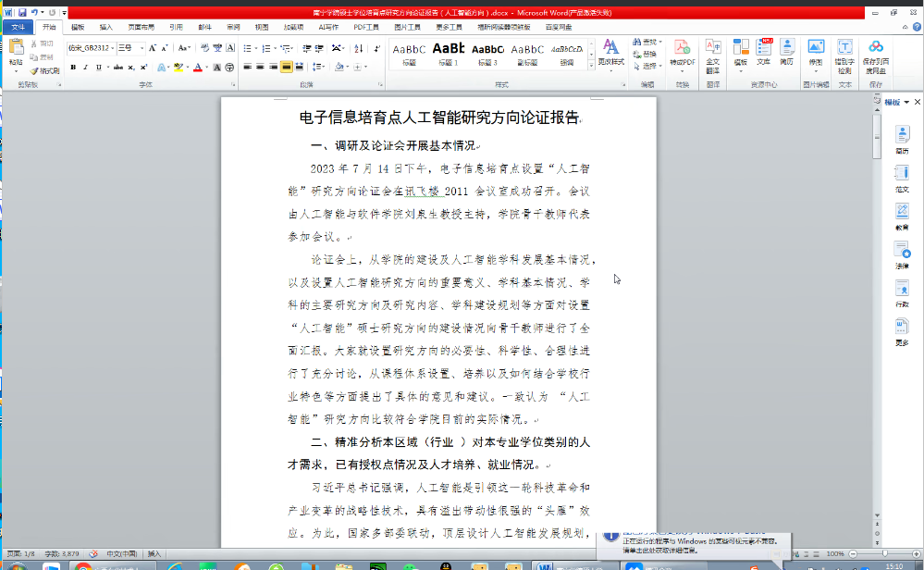Image resolution: width=924 pixels, height=570 pixels.
Task: Click the 文件 file menu button
Action: coord(18,28)
